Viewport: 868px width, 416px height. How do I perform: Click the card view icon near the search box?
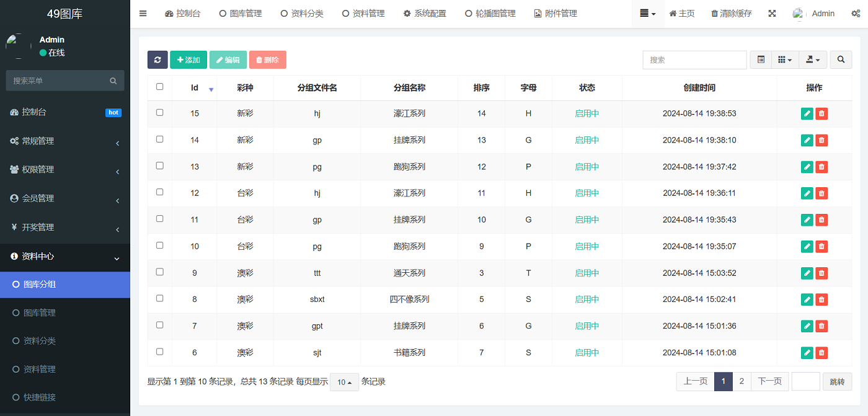coord(761,60)
